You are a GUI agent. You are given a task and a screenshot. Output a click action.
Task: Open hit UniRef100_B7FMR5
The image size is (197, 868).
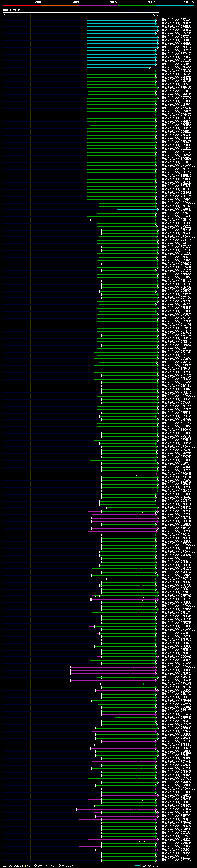176,23
